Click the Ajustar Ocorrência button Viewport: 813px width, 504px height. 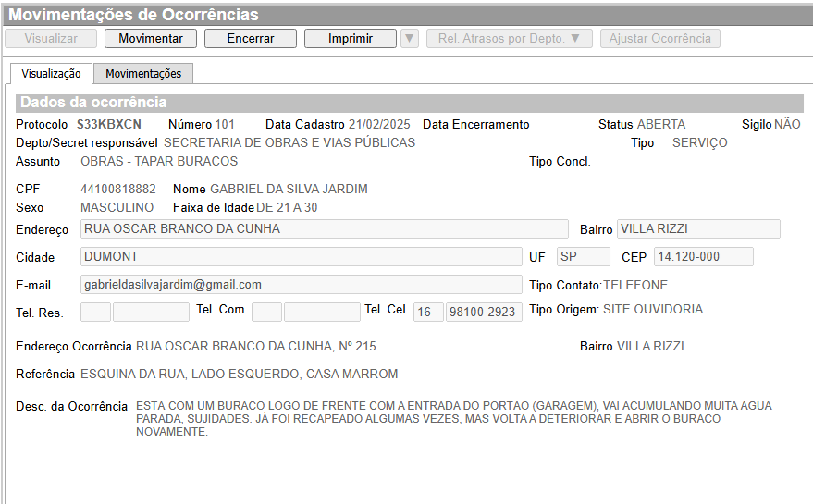click(x=659, y=39)
